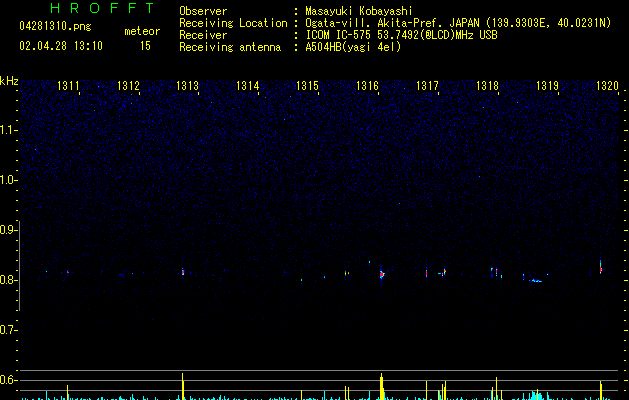Click the meteor echo at 1320
Image resolution: width=629 pixels, height=400 pixels.
(601, 268)
